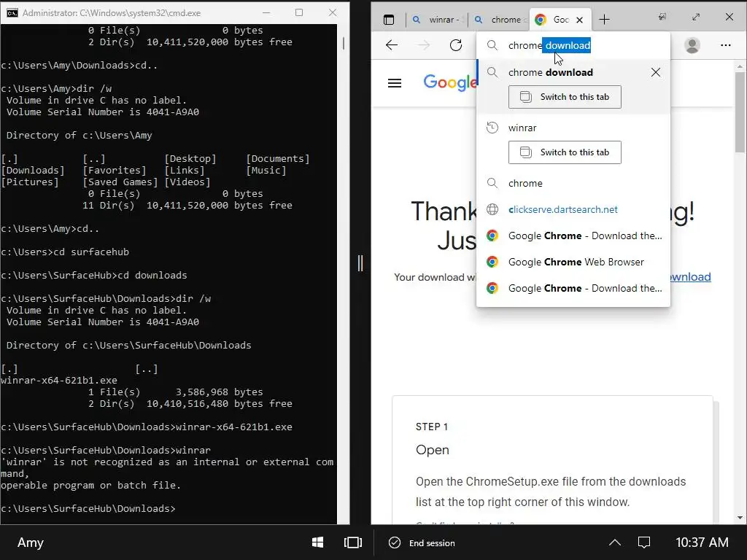
Task: Open the Windows Start button
Action: [x=318, y=542]
